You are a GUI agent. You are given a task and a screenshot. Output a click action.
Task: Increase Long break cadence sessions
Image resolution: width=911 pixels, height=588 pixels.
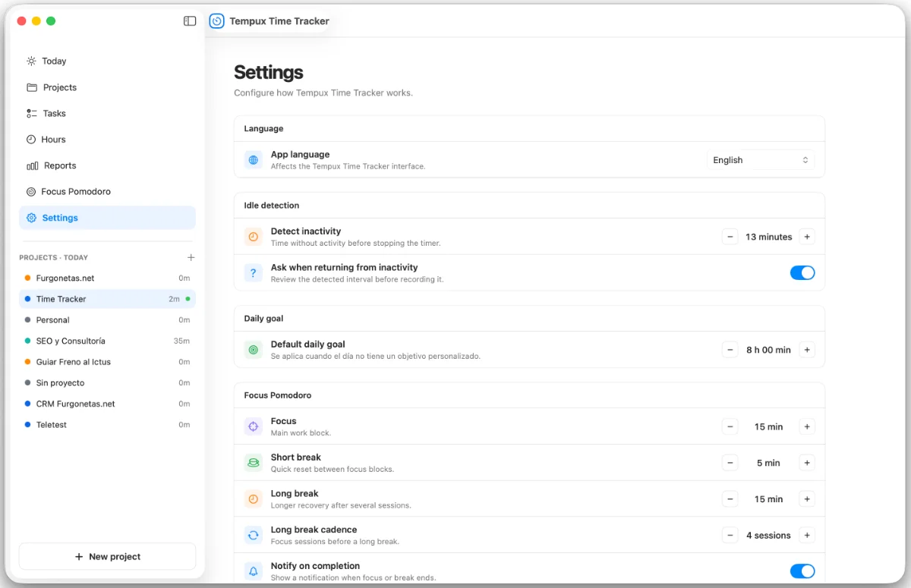807,536
